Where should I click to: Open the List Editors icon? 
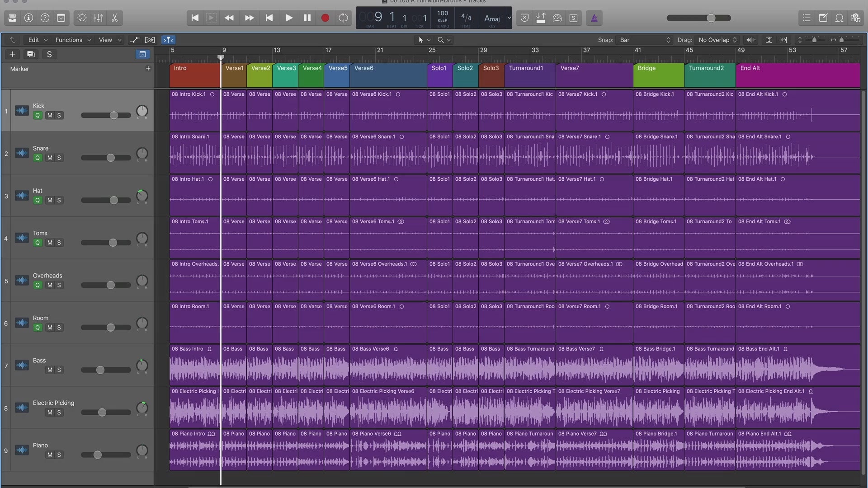(807, 18)
